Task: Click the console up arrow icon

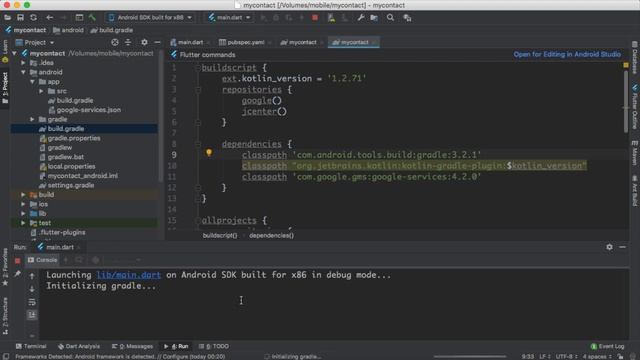Action: coord(32,276)
